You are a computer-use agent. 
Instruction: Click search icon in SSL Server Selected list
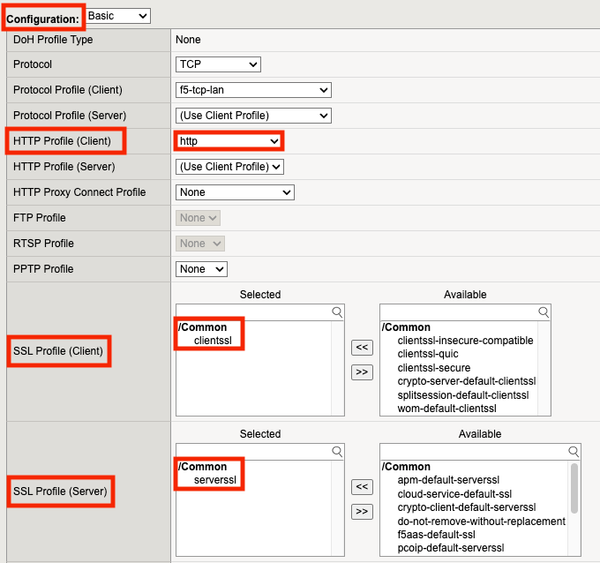338,451
